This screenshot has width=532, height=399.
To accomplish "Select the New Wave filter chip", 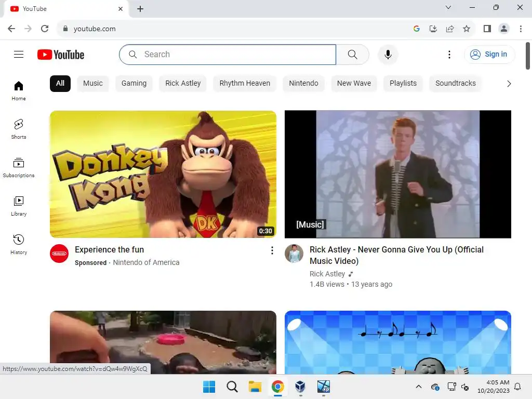I will pos(354,84).
